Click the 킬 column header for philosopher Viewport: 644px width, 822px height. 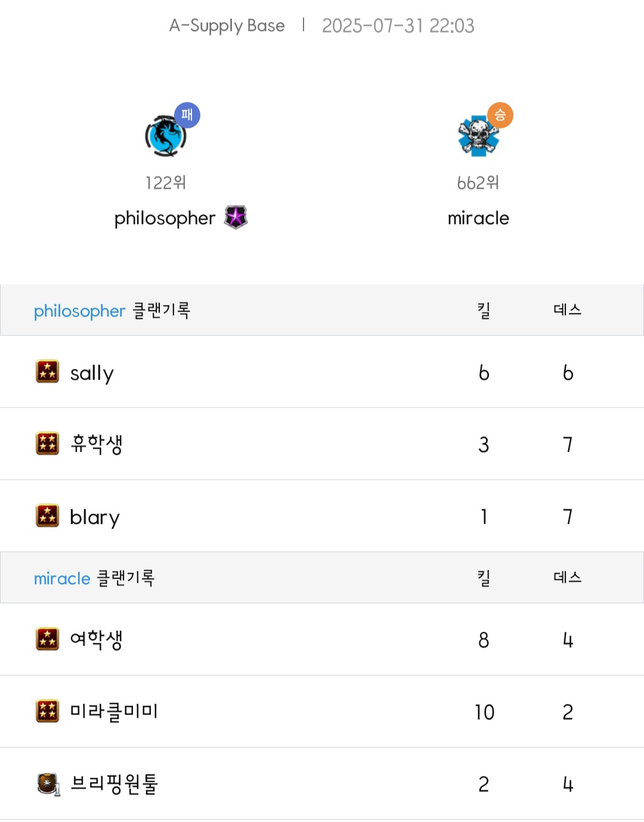pyautogui.click(x=484, y=311)
